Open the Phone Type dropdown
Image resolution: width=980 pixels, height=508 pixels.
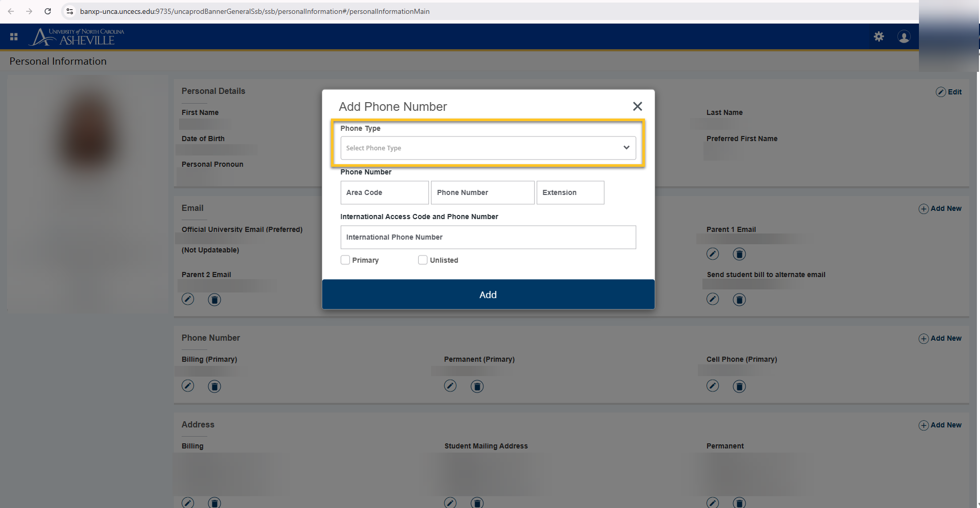tap(487, 148)
